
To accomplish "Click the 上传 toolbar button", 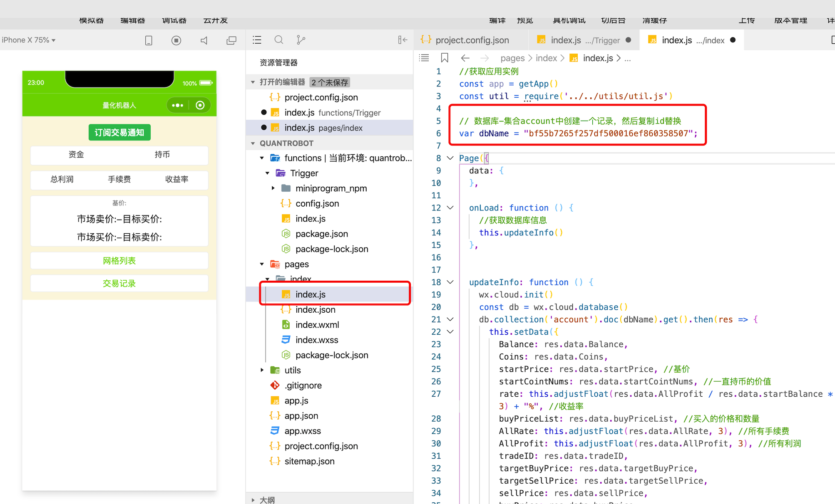I will click(746, 20).
